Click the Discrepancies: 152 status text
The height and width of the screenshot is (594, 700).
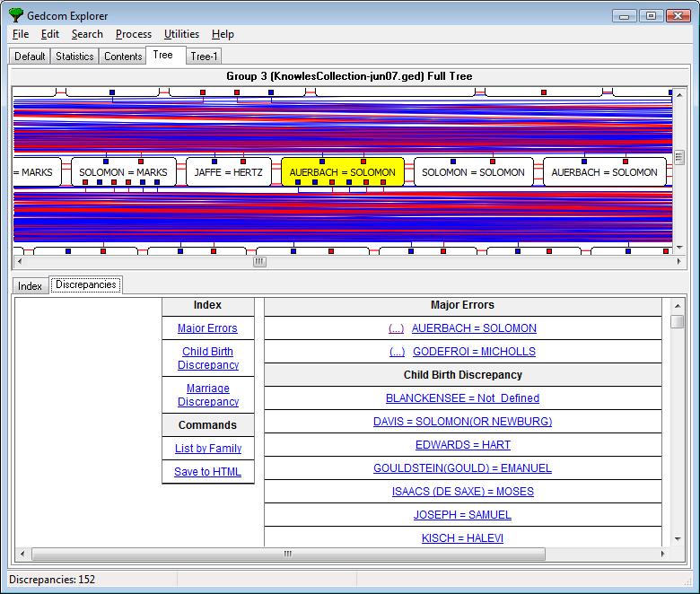[52, 580]
